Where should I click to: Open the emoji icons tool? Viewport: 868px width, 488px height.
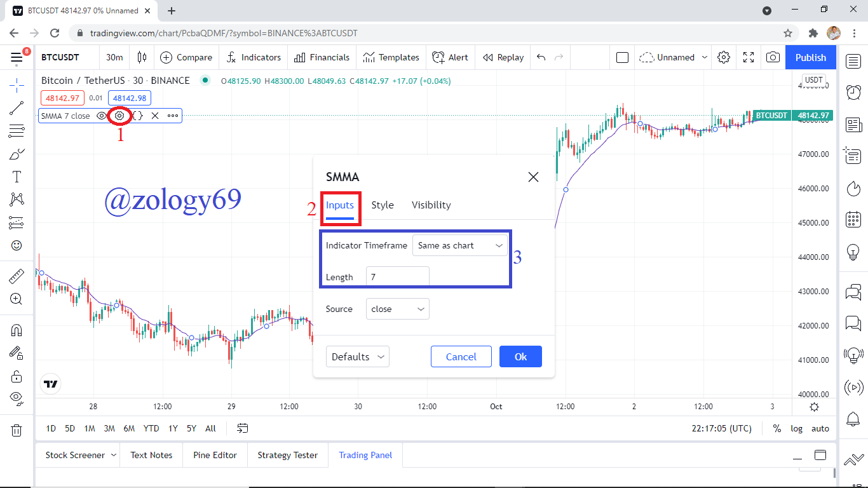click(17, 245)
